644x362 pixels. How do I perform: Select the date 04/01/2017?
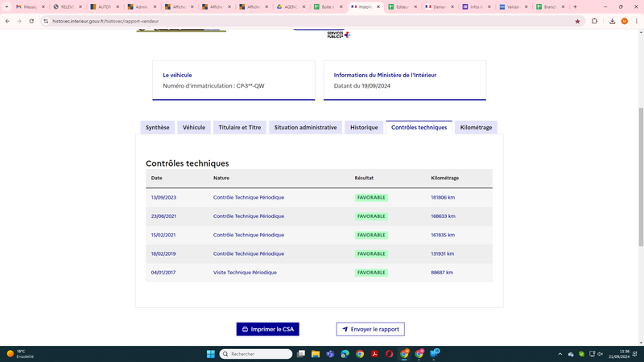tap(163, 273)
